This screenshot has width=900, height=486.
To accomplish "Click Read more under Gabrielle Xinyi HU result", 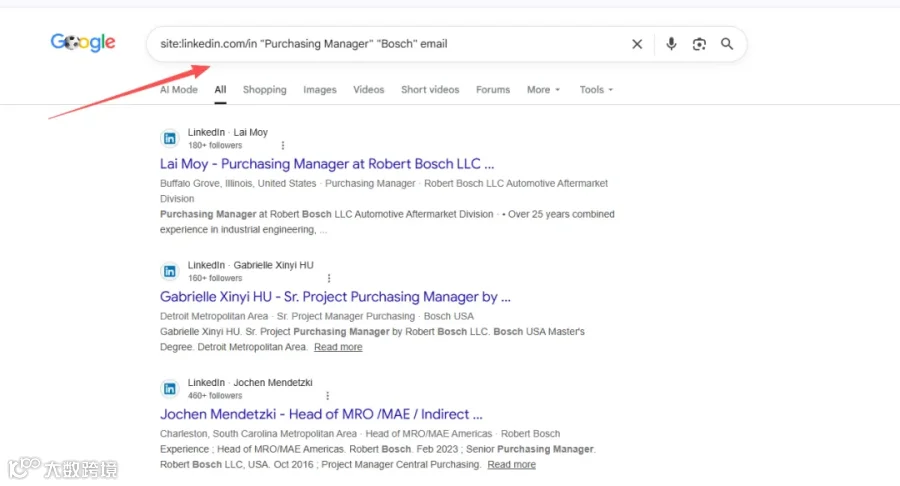I will tap(338, 347).
